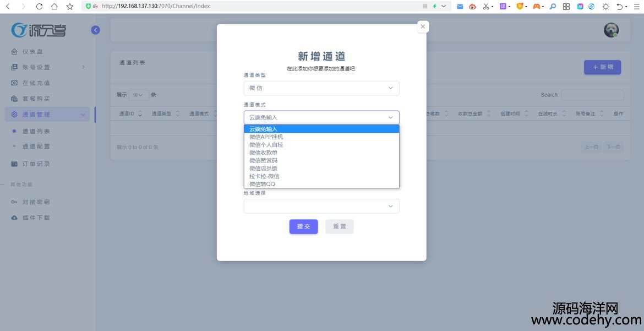Expand 账号设置 sidebar menu
The height and width of the screenshot is (331, 644).
36,67
